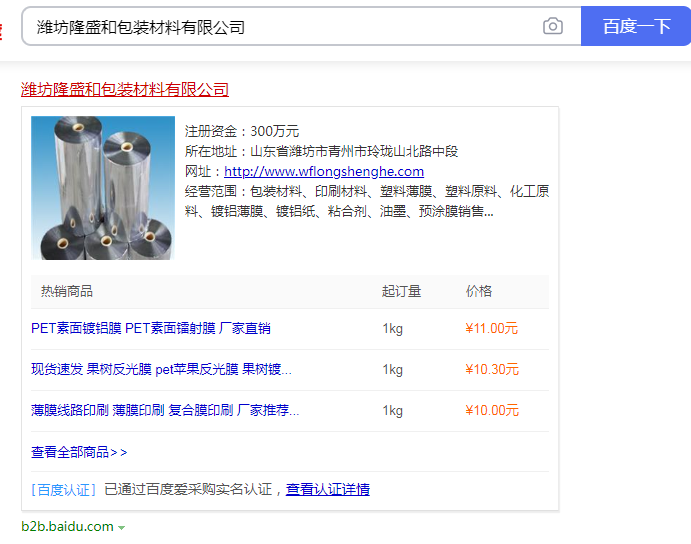
Task: Expand the green arrow beside b2b.baidu.com
Action: coord(121,527)
